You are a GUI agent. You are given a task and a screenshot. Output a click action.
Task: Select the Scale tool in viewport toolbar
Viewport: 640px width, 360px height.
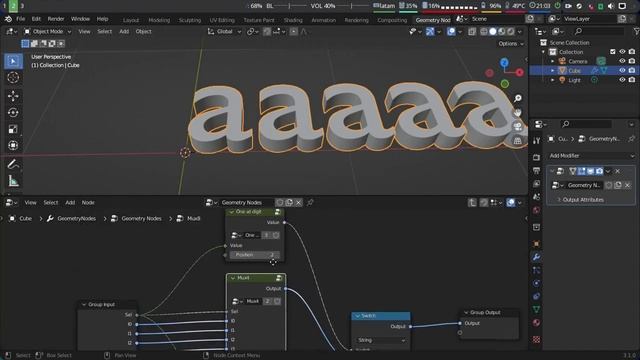(13, 129)
